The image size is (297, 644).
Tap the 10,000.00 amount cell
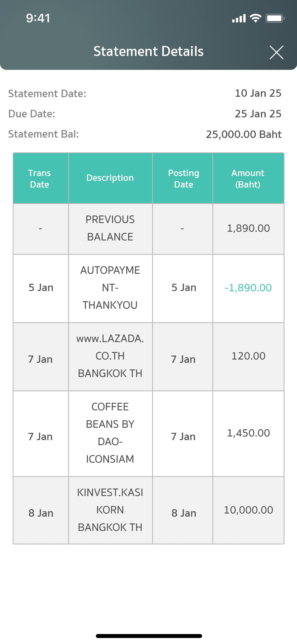click(x=248, y=510)
